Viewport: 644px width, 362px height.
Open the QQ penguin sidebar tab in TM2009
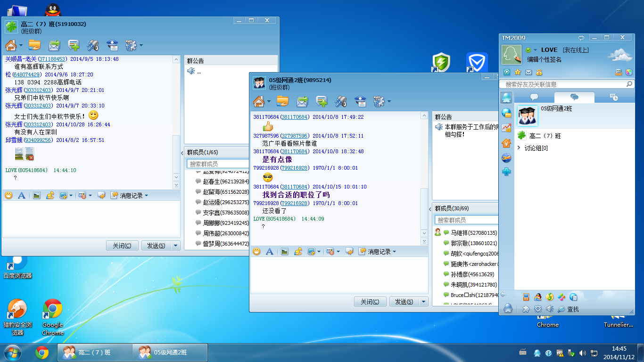pyautogui.click(x=506, y=98)
